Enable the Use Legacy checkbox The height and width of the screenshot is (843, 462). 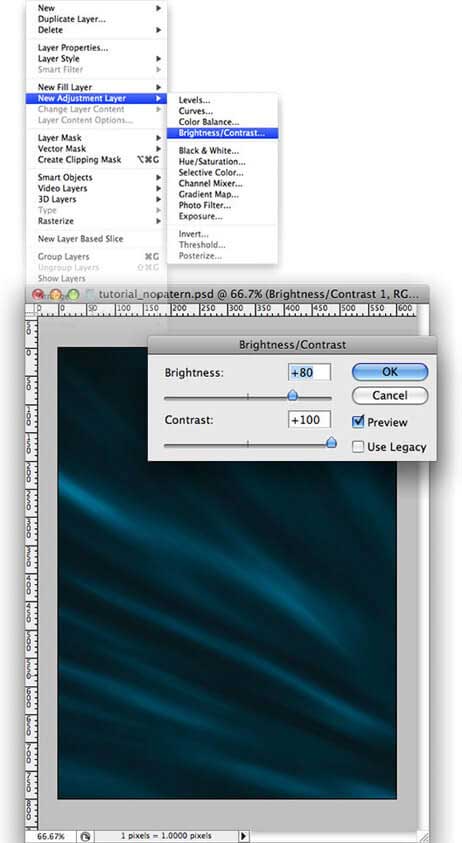tap(358, 446)
